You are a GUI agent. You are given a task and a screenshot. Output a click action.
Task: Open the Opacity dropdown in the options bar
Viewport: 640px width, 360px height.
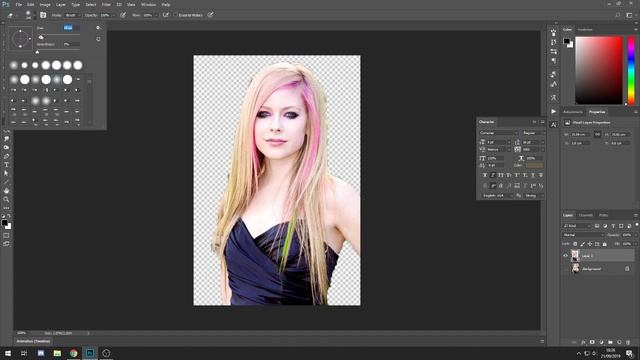113,15
